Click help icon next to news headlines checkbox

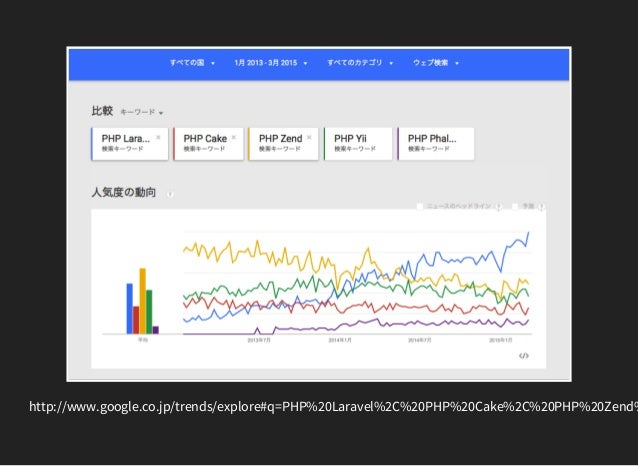(x=498, y=207)
